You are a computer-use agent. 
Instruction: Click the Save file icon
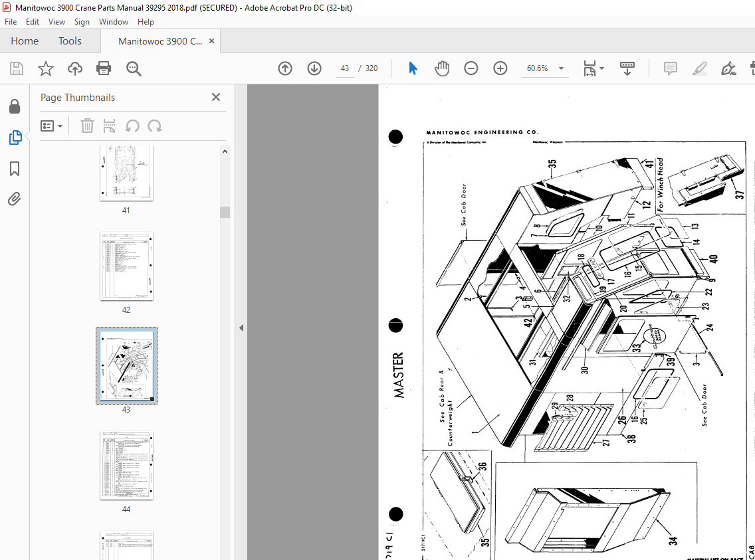(17, 68)
